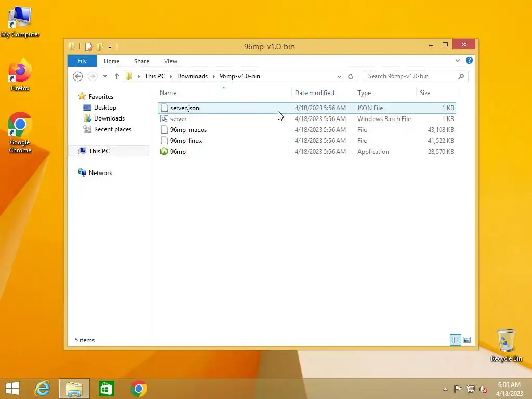Click the Action Center flag icon
The image size is (532, 399).
(x=458, y=389)
